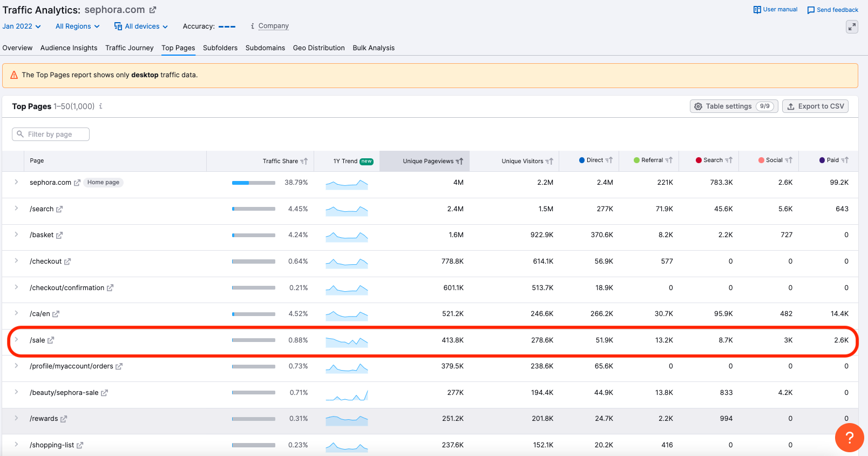The height and width of the screenshot is (456, 868).
Task: Click the /beauty/sephora-sale trend sparkline
Action: click(x=347, y=394)
